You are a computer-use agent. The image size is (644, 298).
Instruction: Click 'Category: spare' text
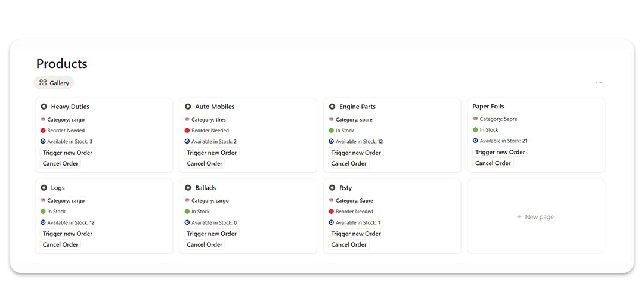click(x=354, y=120)
